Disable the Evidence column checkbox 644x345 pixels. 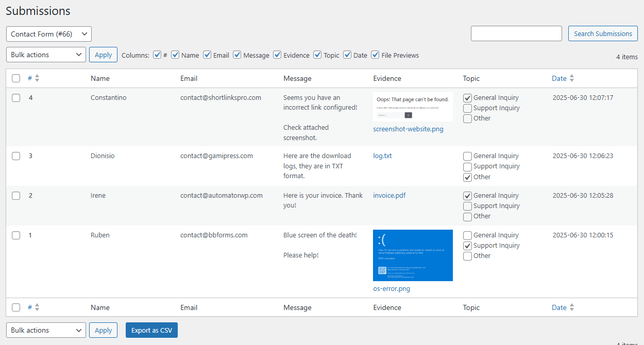coord(277,55)
